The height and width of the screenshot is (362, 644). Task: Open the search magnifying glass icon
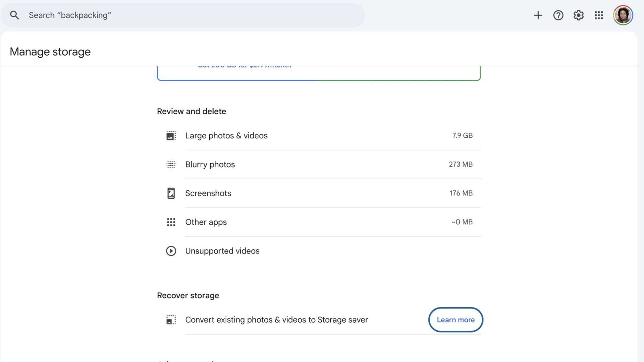pyautogui.click(x=14, y=15)
